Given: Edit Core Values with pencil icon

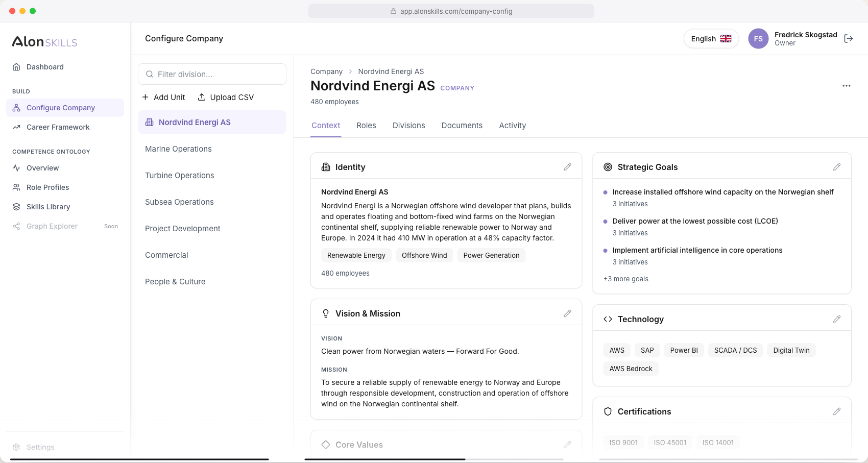Looking at the screenshot, I should click(x=567, y=445).
